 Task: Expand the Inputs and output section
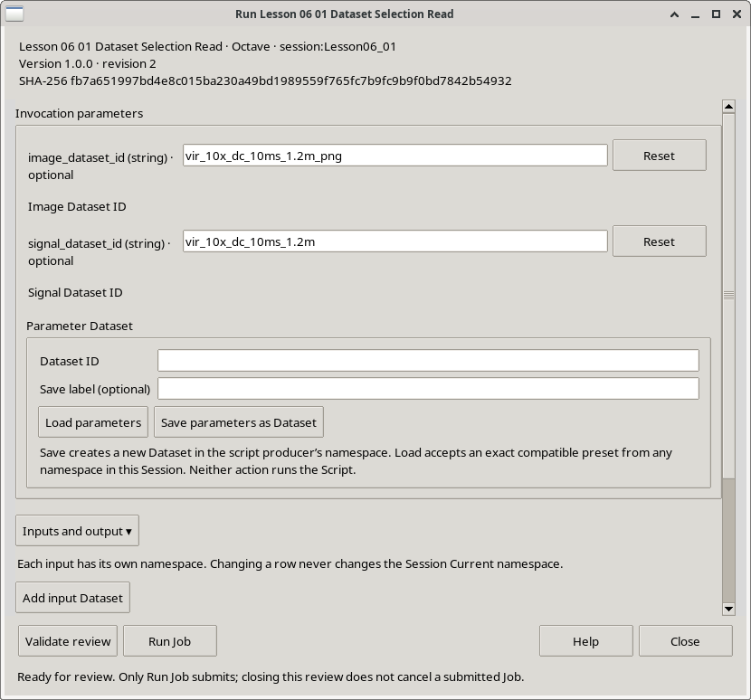(77, 531)
